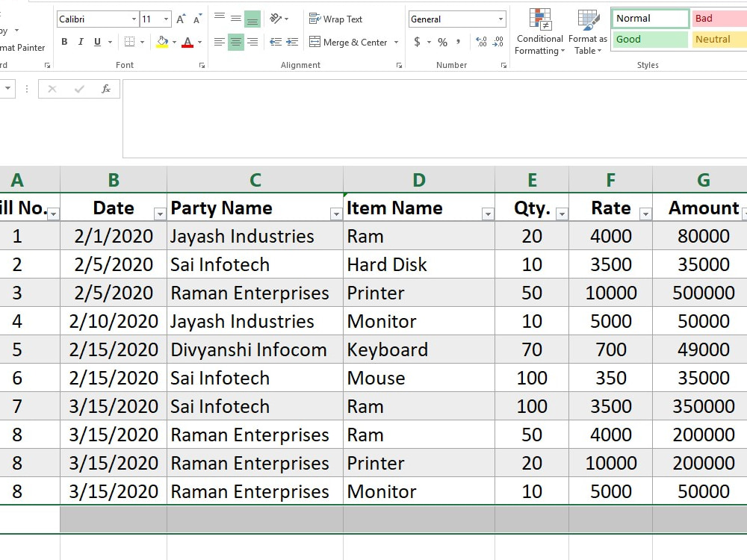Toggle Italic formatting
Screen dimensions: 747x560
pos(81,42)
